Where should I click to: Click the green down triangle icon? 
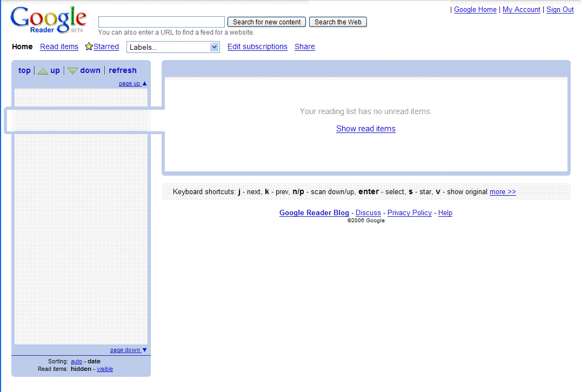(x=72, y=71)
